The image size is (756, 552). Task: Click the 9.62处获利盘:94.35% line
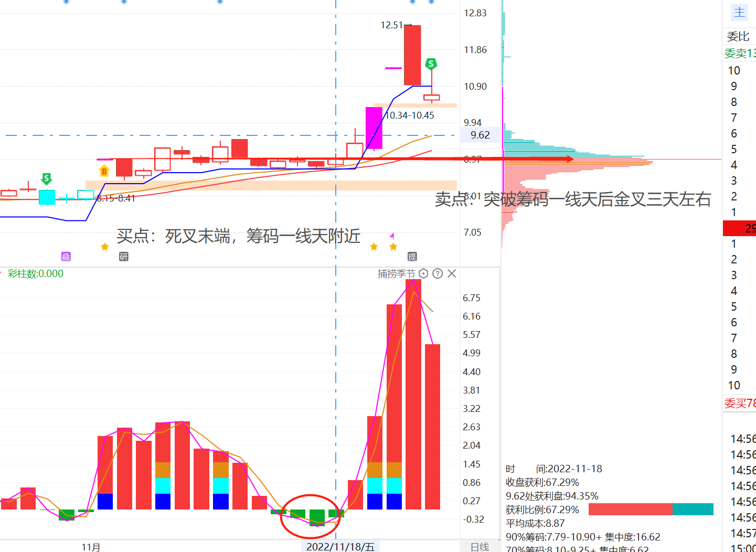pos(552,496)
